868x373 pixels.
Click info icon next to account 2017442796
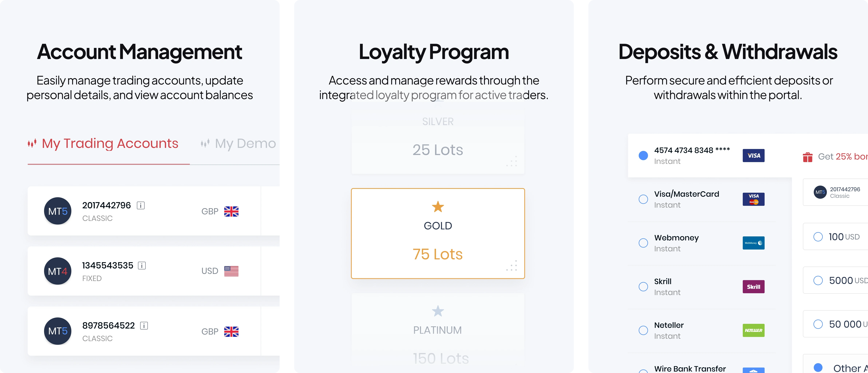[141, 205]
